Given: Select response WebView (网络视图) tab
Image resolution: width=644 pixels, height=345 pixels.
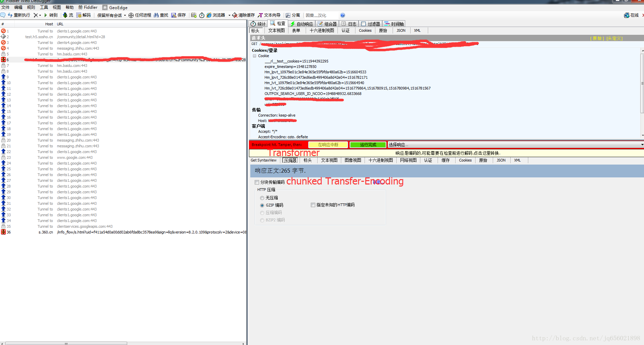Looking at the screenshot, I should [408, 160].
